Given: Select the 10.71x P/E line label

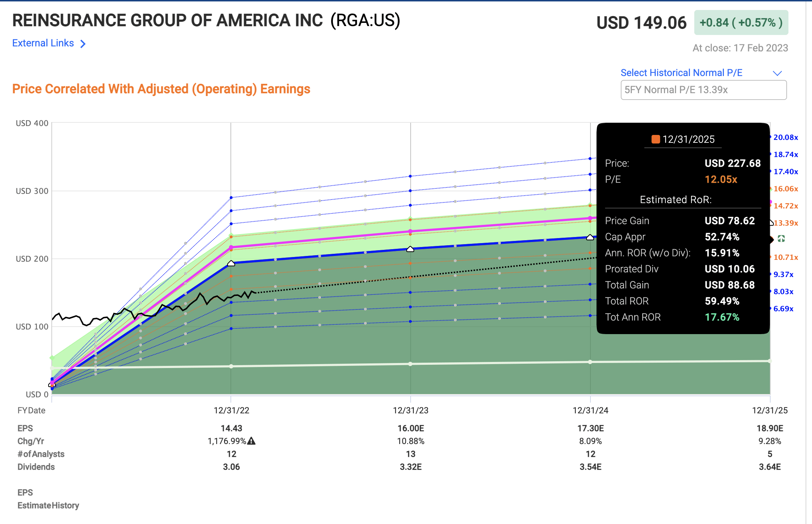Looking at the screenshot, I should [x=786, y=257].
